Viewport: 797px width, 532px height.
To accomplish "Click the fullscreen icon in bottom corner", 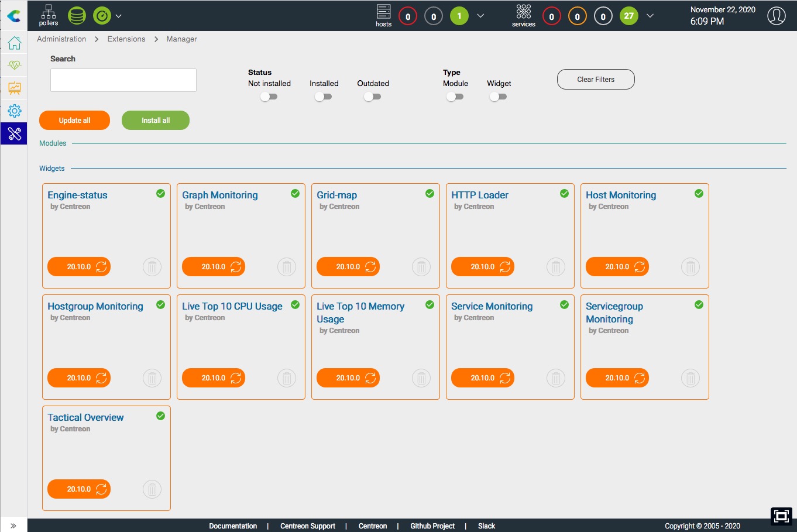I will point(781,516).
